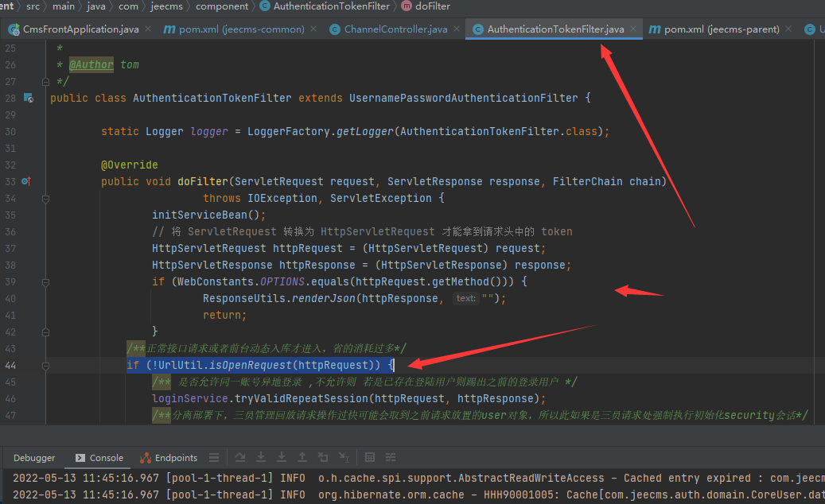Click Trace Current Stream Chain icon
825x504 pixels.
coord(391,457)
